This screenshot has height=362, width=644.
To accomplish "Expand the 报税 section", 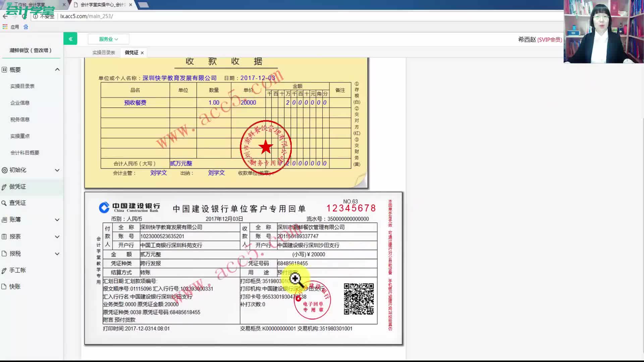I will point(57,253).
